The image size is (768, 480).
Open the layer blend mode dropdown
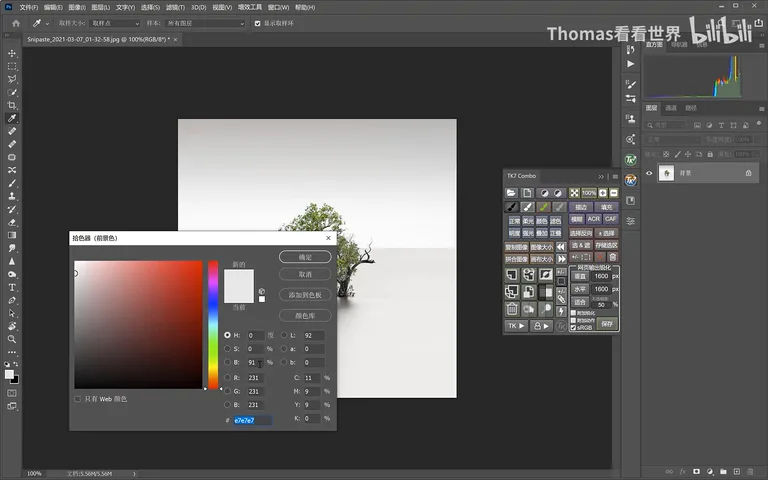click(x=673, y=140)
